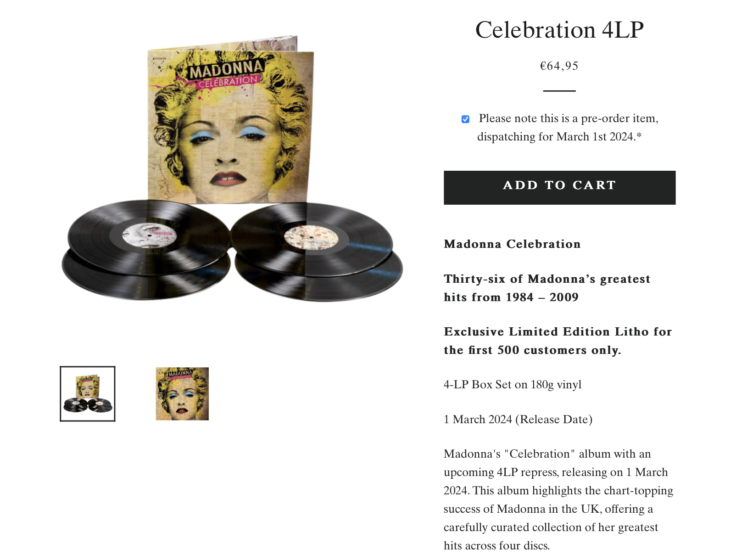Click the Celebration 4LP product title
Screen dimensions: 736x560
coord(559,30)
